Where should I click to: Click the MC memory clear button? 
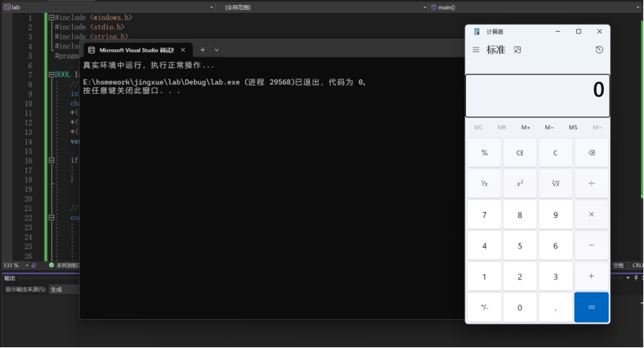tap(478, 128)
